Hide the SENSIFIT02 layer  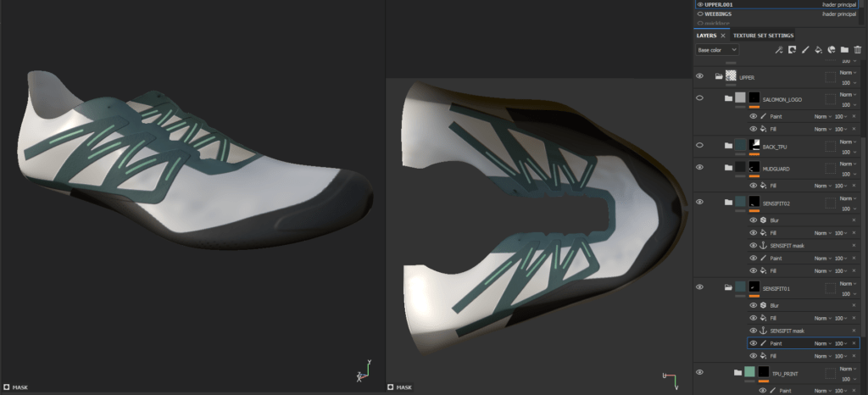click(699, 202)
